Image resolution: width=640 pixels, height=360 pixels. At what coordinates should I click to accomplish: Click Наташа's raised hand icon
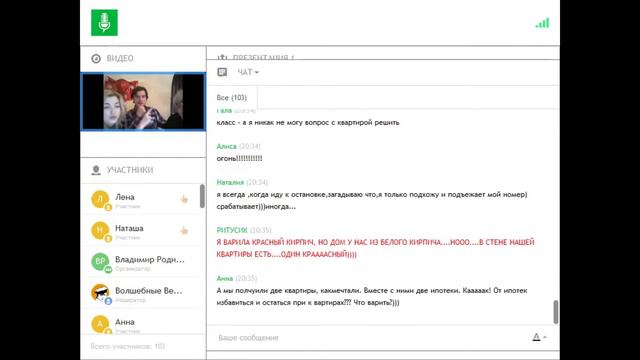(x=184, y=230)
